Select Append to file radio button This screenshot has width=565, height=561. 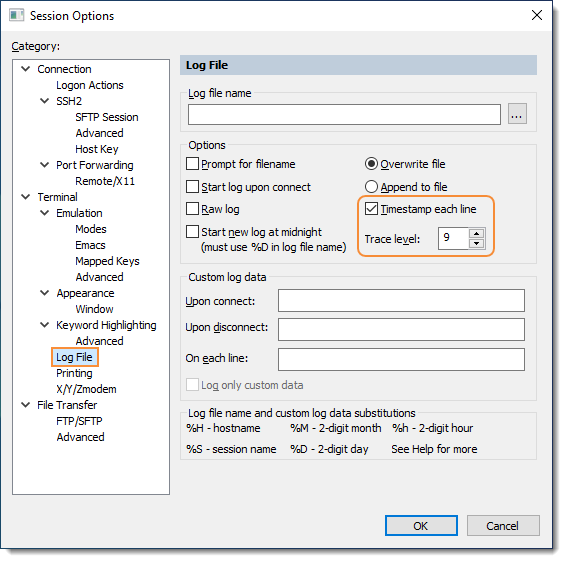[x=371, y=187]
